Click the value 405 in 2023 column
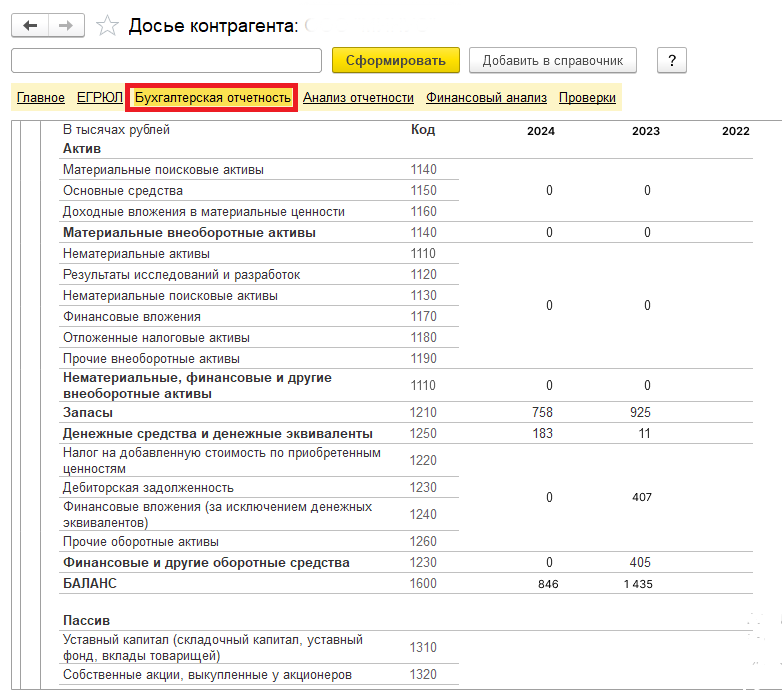The image size is (782, 695). 640,562
